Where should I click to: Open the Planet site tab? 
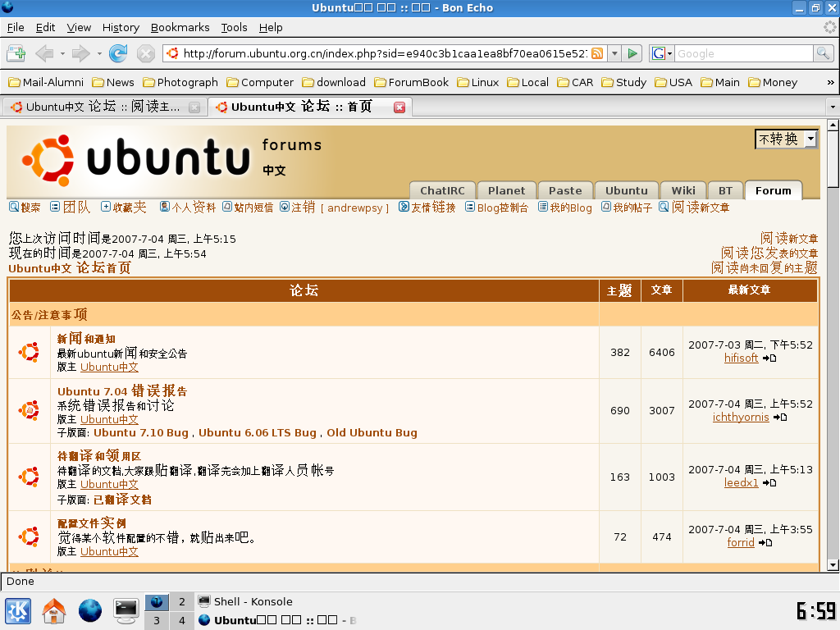(506, 190)
